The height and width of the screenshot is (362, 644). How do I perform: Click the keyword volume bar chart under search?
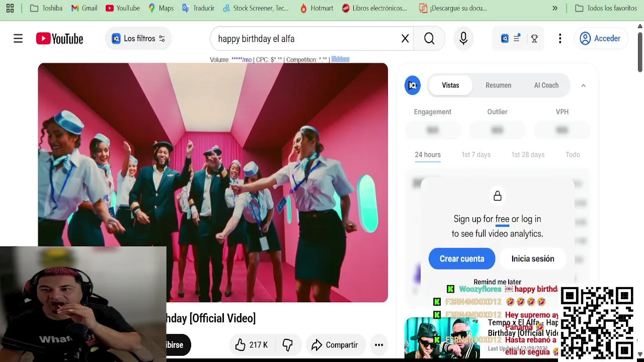coord(340,59)
